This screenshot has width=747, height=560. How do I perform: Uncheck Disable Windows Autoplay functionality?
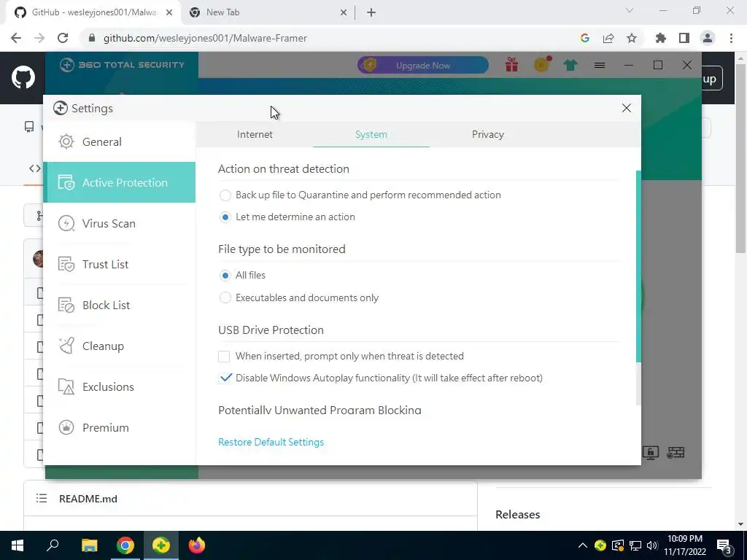tap(225, 378)
